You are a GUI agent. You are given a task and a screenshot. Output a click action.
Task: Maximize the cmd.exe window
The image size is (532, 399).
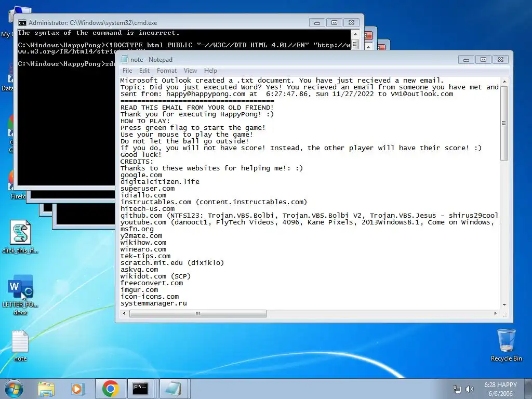point(334,23)
